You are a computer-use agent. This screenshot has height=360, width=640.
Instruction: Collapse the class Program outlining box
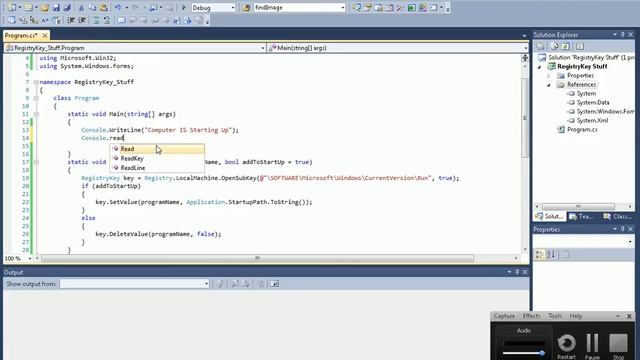pos(36,98)
